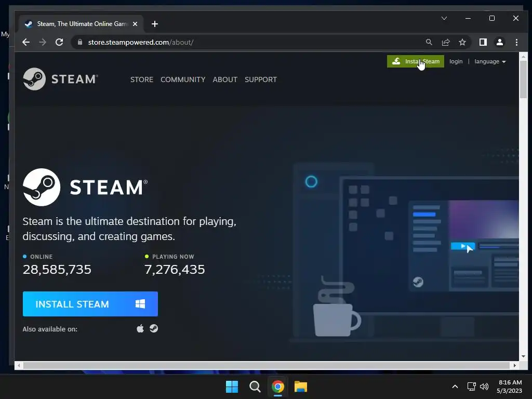Click Chrome icon on the taskbar

pos(277,387)
